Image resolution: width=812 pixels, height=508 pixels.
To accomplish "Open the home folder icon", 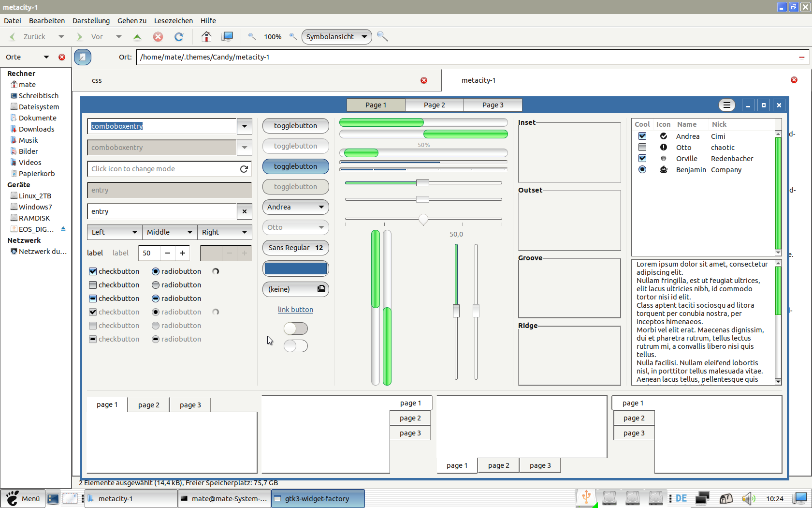I will click(206, 37).
